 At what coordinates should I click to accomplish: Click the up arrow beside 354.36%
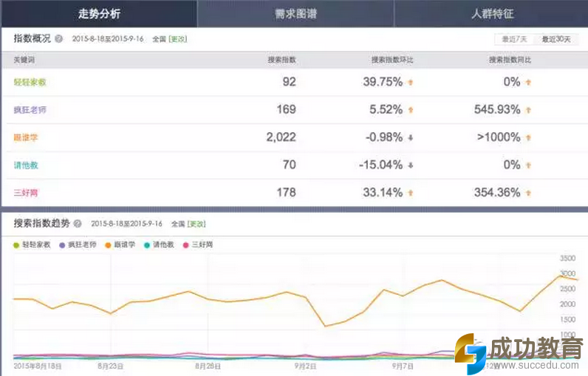pos(527,193)
